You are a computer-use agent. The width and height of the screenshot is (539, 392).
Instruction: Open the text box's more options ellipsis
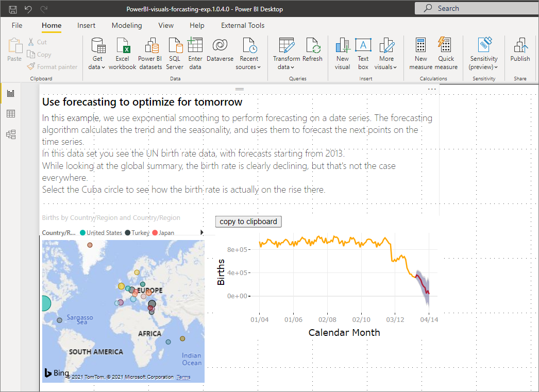(x=432, y=89)
